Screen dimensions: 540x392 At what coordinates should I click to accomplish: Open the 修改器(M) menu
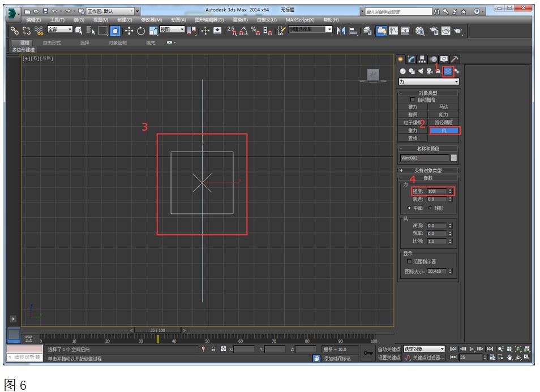tap(152, 20)
